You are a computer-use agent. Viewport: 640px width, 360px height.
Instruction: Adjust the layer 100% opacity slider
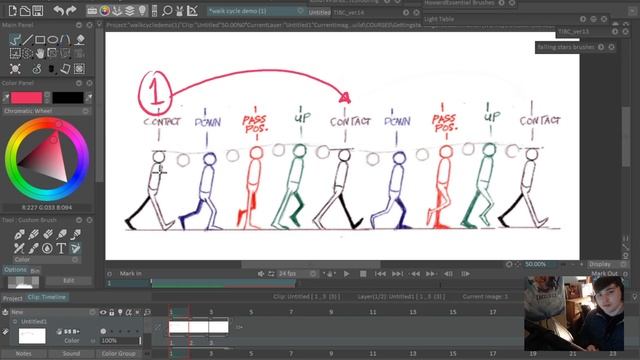point(121,340)
